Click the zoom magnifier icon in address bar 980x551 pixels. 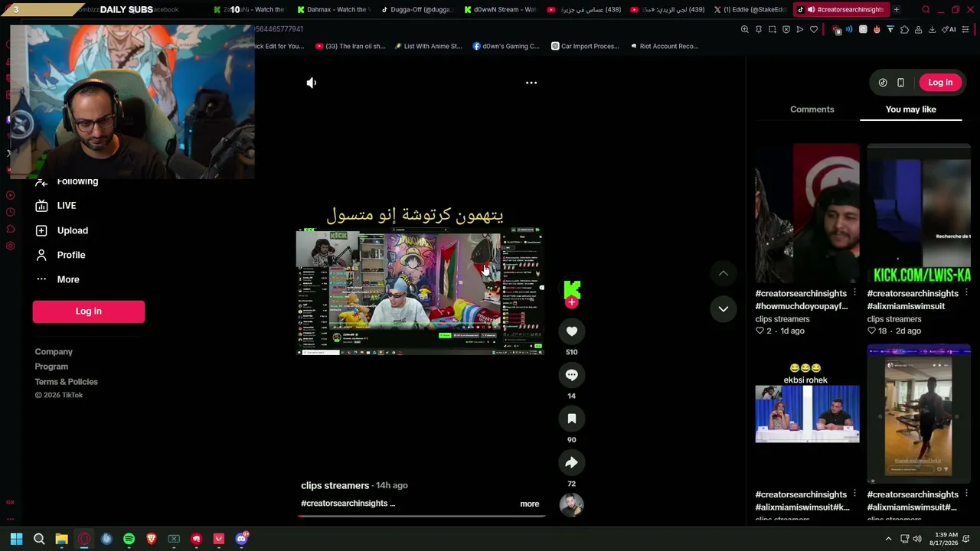(745, 29)
